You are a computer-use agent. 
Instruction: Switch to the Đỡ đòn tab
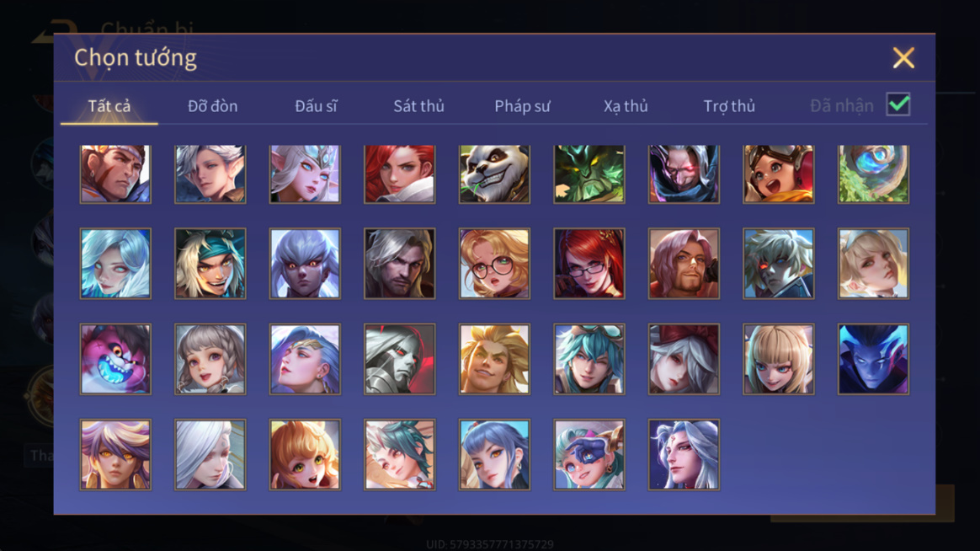[x=212, y=105]
